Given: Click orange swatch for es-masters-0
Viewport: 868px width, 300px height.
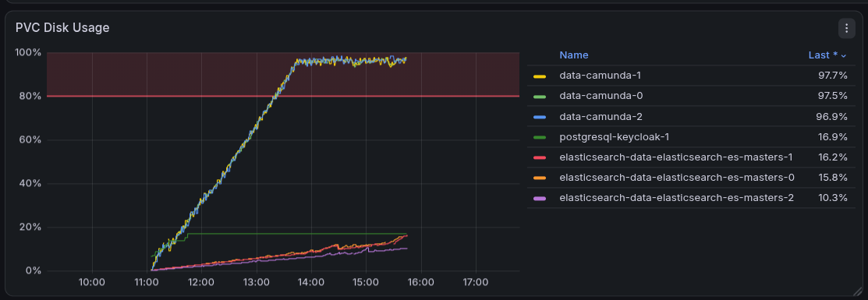Looking at the screenshot, I should point(540,178).
